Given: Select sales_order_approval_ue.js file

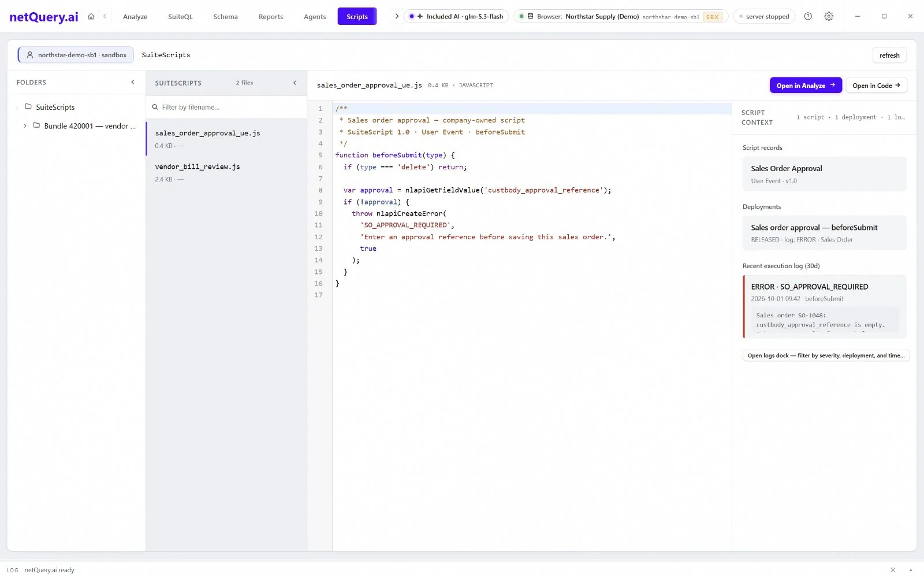Looking at the screenshot, I should (226, 139).
